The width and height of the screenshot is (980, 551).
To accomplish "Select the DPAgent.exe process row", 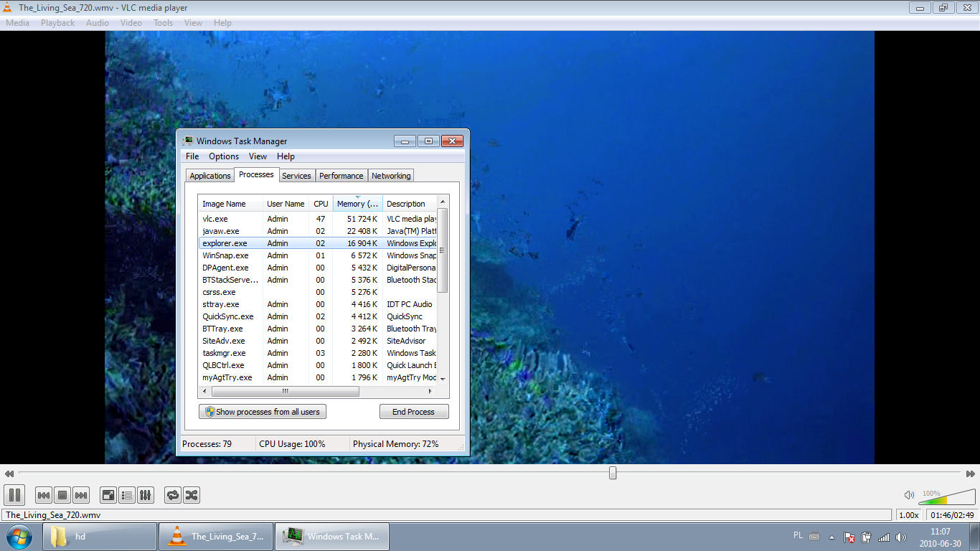I will (318, 268).
